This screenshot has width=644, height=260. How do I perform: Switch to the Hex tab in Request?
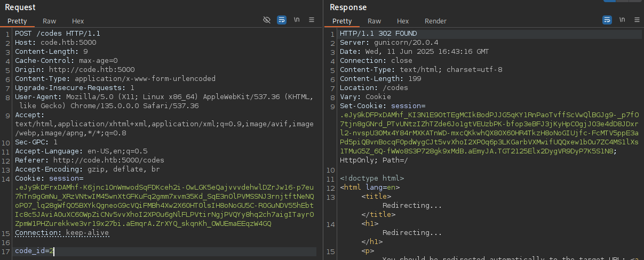tap(78, 21)
